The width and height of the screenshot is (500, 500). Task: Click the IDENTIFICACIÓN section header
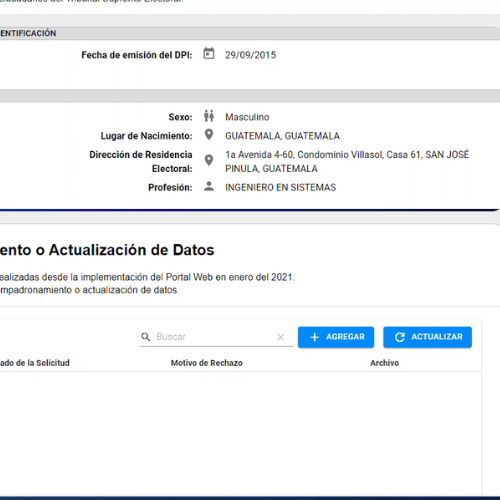pyautogui.click(x=28, y=33)
